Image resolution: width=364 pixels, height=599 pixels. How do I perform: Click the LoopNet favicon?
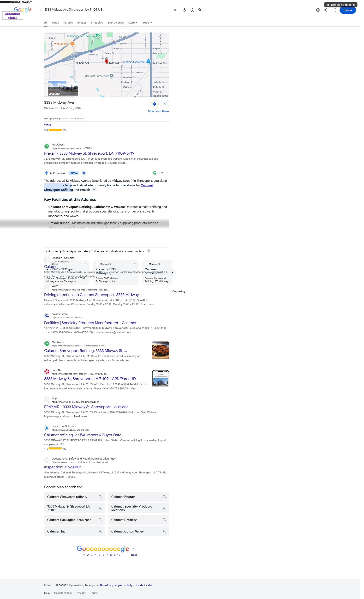coord(47,372)
